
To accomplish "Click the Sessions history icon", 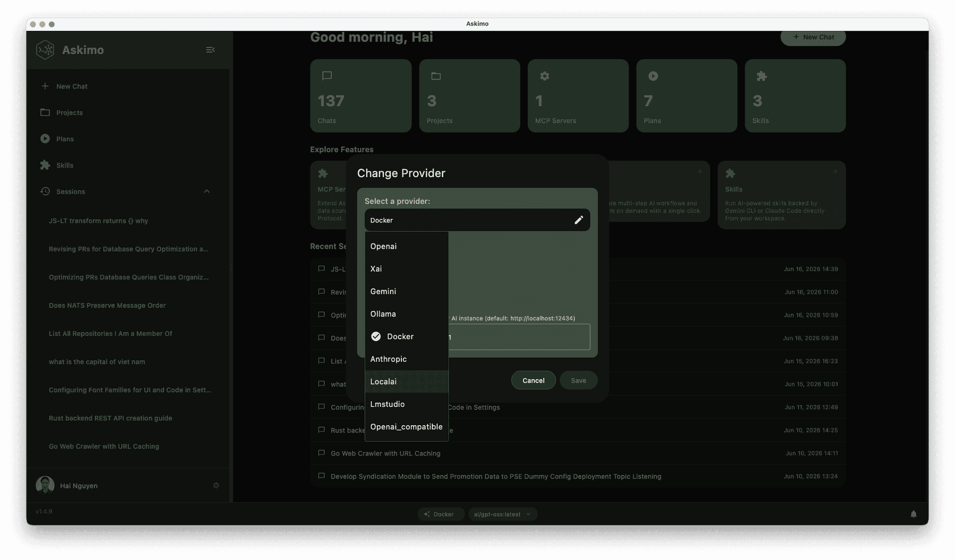I will point(45,191).
